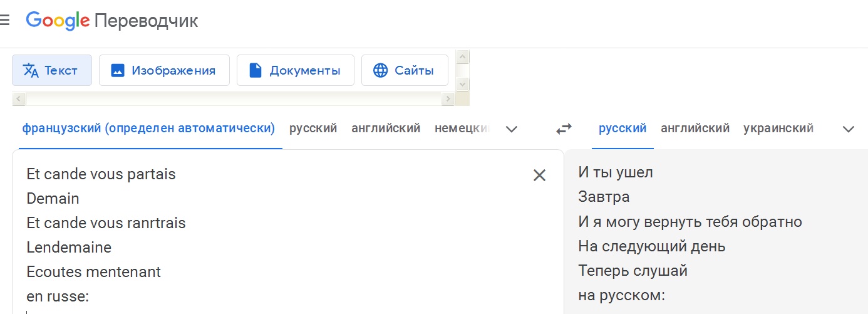Select украинский as target language
This screenshot has height=314, width=868.
[x=778, y=128]
